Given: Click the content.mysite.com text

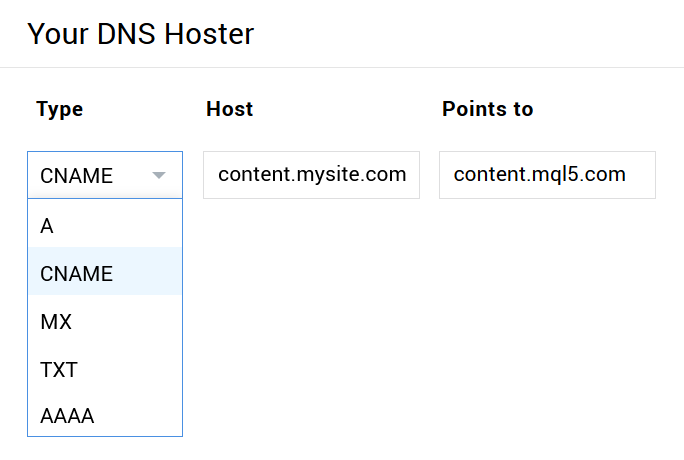Looking at the screenshot, I should coord(311,175).
